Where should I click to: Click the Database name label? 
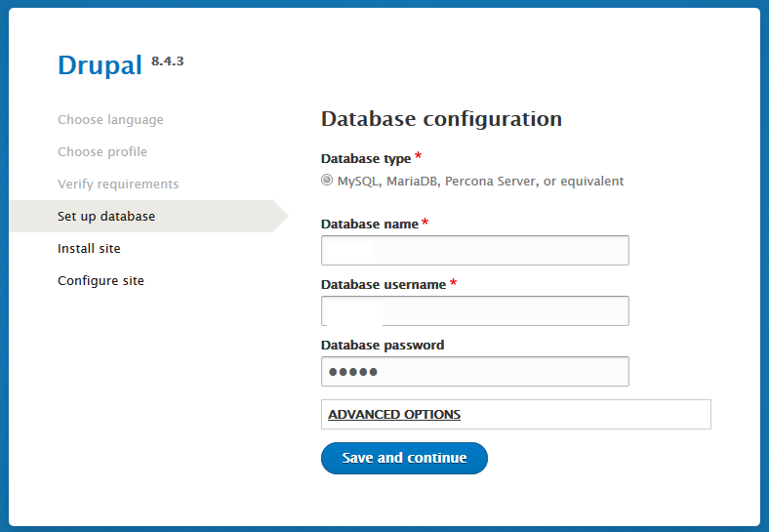coord(369,224)
